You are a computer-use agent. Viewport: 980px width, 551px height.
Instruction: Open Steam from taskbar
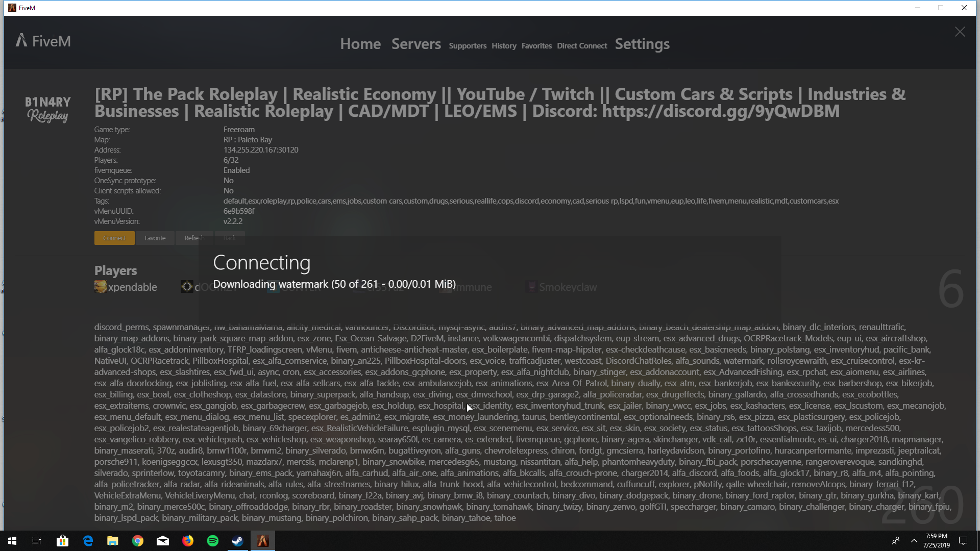pos(238,541)
